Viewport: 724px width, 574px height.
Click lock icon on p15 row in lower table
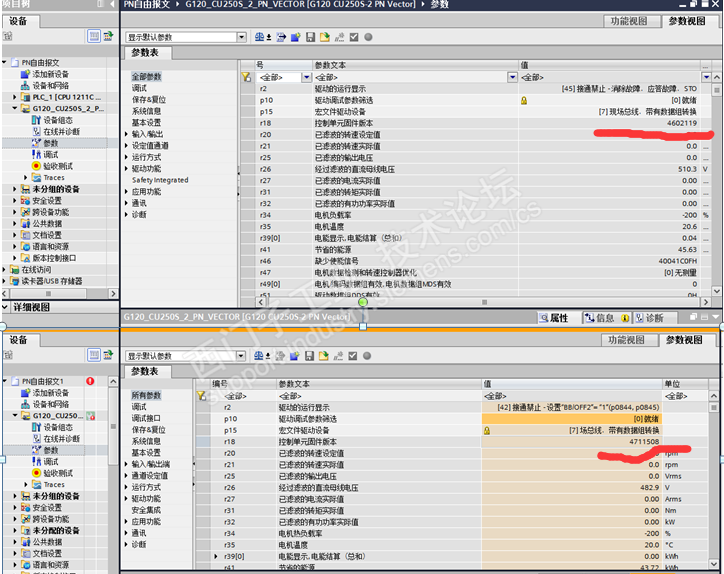tap(487, 430)
